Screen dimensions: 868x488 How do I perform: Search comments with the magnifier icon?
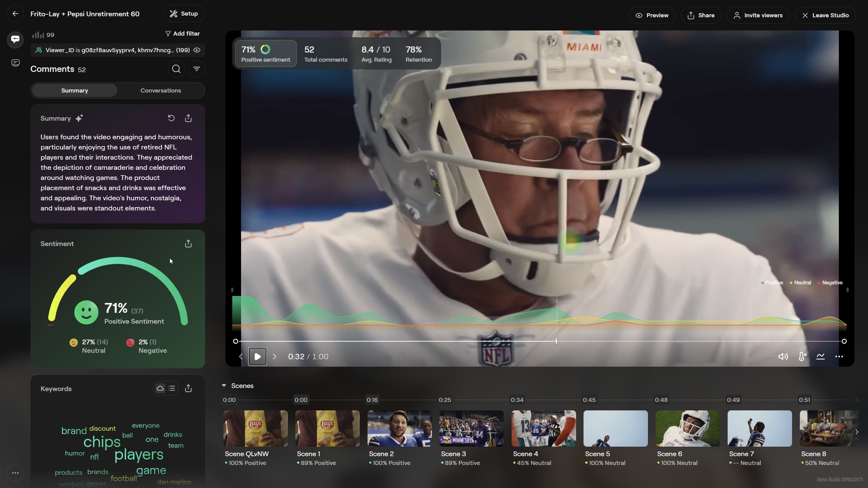click(x=176, y=69)
